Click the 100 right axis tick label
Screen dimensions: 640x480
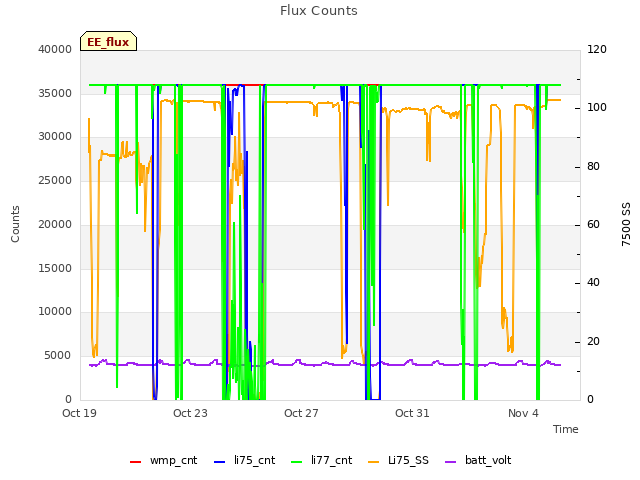coord(597,107)
